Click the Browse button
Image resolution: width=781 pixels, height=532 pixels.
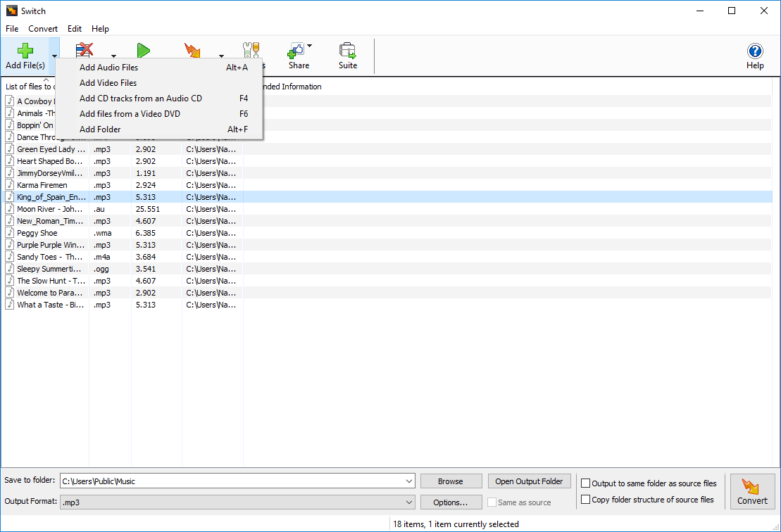[451, 481]
